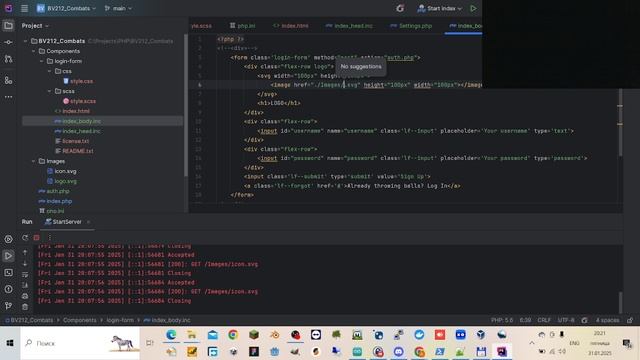Toggle scroll to end in console
This screenshot has height=360, width=640.
point(25,285)
